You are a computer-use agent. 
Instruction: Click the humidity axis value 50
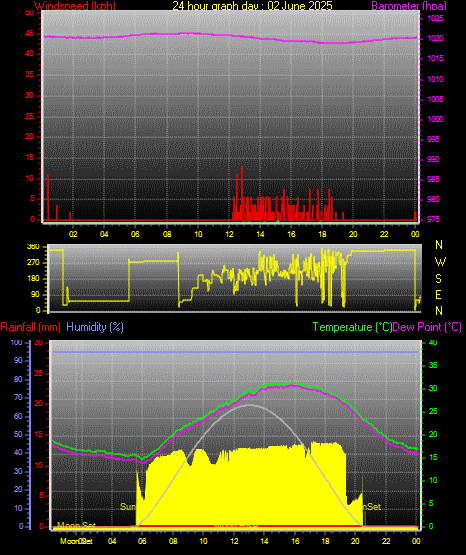18,434
